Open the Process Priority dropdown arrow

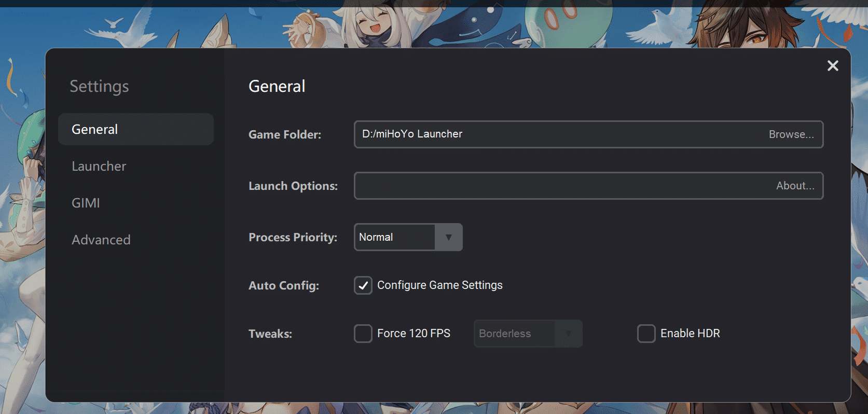448,237
